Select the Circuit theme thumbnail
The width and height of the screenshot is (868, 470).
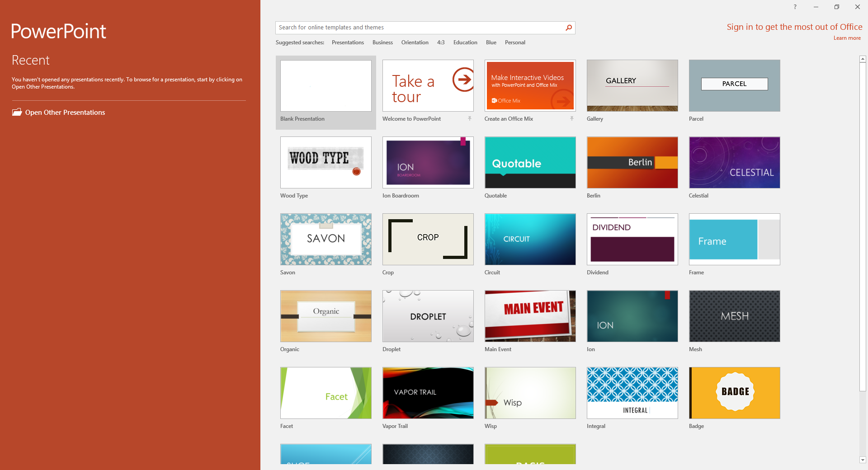(x=530, y=240)
